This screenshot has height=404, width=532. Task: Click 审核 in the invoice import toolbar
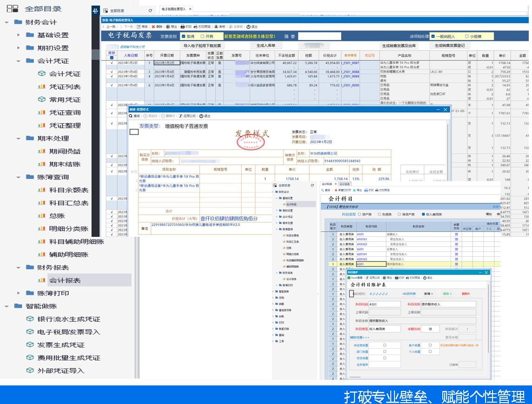(220, 27)
